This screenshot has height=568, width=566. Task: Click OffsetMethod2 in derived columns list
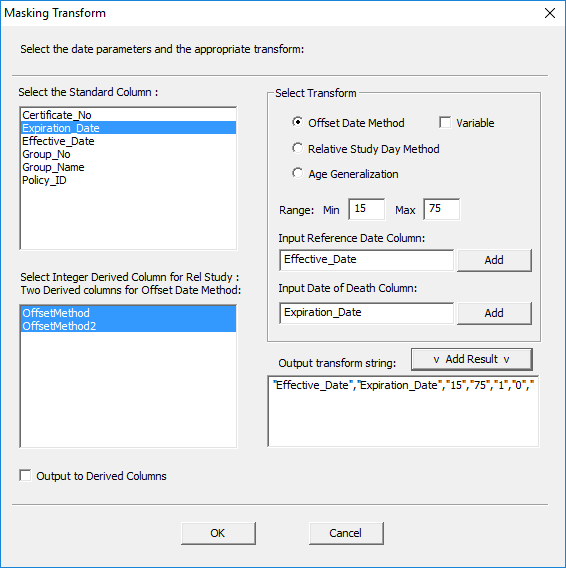[128, 326]
